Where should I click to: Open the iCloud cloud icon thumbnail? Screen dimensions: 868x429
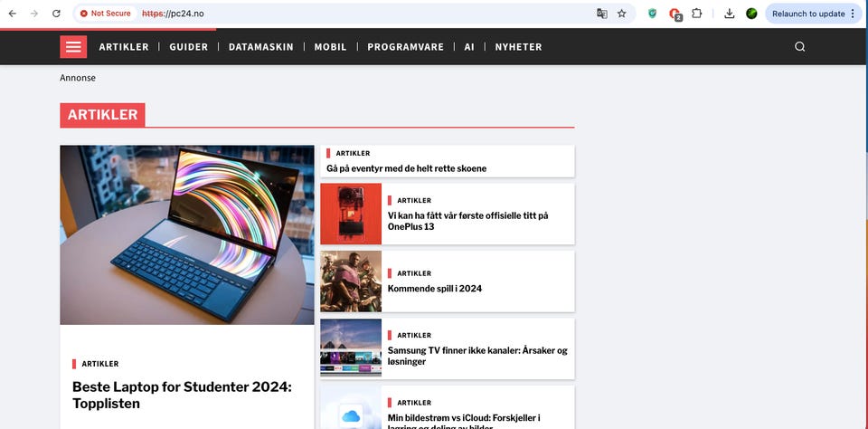[351, 407]
